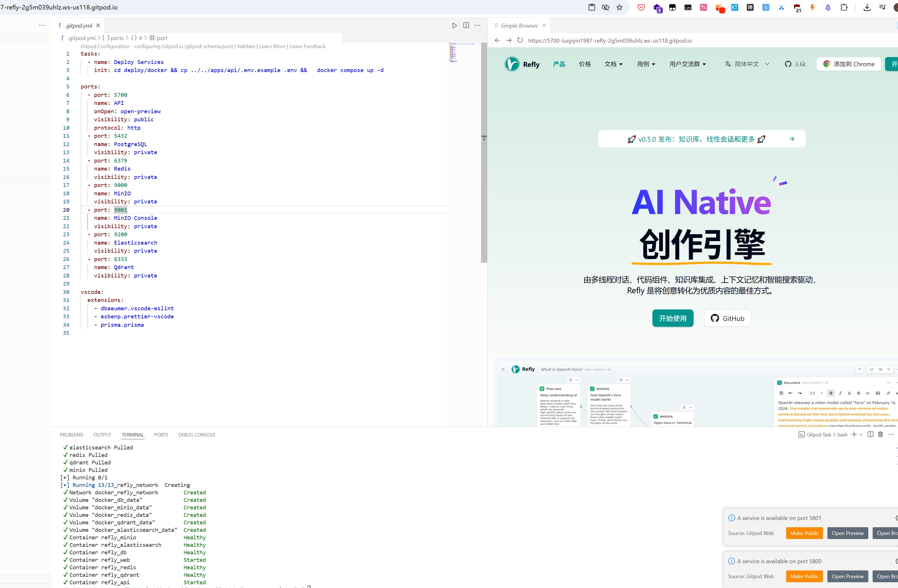Open preview for port 5800
898x588 pixels.
click(x=848, y=576)
